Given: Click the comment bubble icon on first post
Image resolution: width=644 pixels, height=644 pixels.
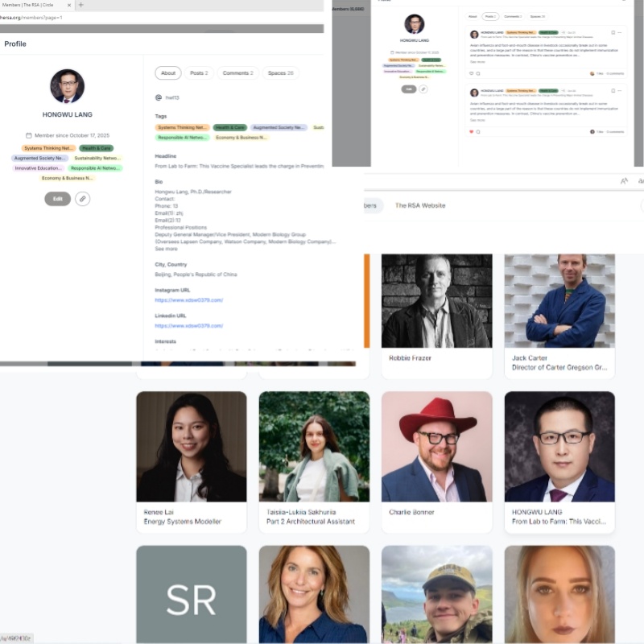Looking at the screenshot, I should pos(478,73).
